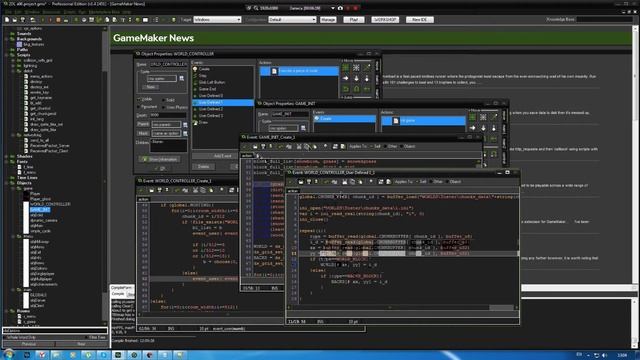Pick Speed Horizontal arrow in GAME_INIT palette
The width and height of the screenshot is (640, 360).
tap(473, 128)
